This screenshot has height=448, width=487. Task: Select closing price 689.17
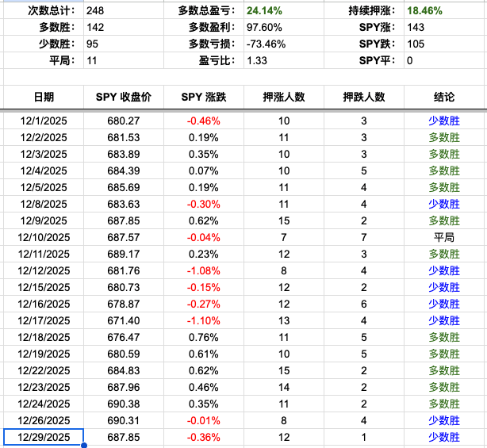click(x=124, y=254)
